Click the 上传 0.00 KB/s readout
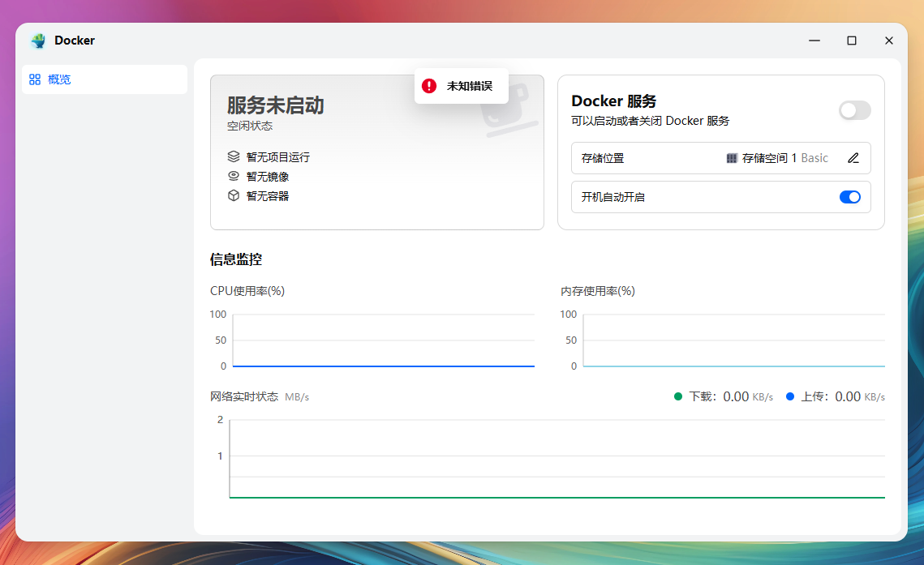The width and height of the screenshot is (924, 565). click(843, 396)
